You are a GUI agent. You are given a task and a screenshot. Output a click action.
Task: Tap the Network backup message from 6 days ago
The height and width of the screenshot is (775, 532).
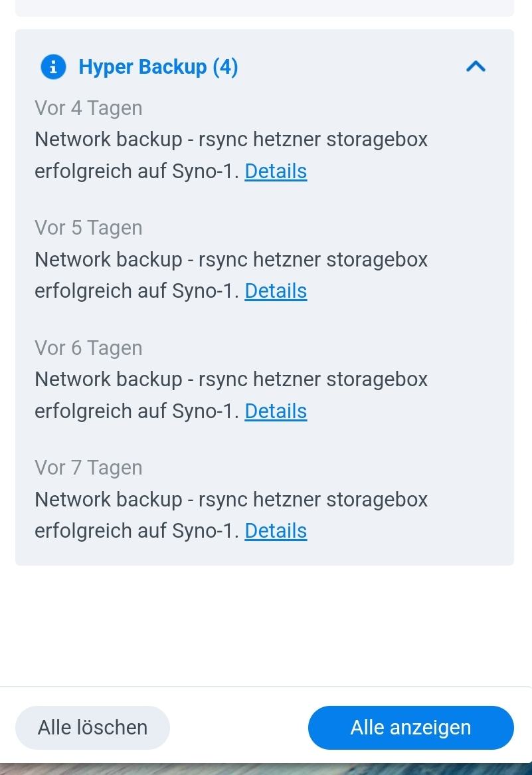pyautogui.click(x=231, y=380)
